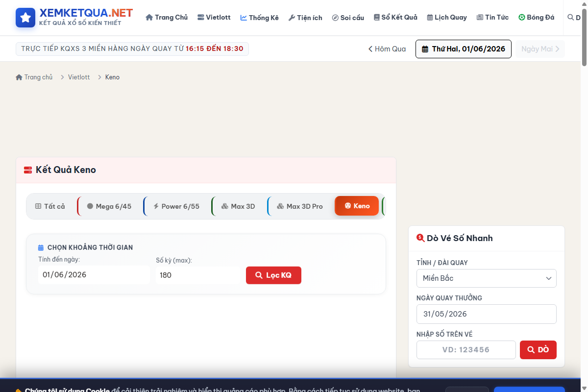Viewport: 588px width, 392px height.
Task: Click the red Dò check button
Action: point(538,350)
